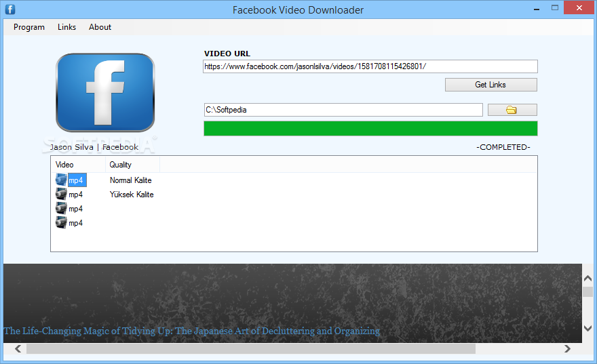
Task: Click the vertical scrollbar thumb in banner
Action: (588, 291)
